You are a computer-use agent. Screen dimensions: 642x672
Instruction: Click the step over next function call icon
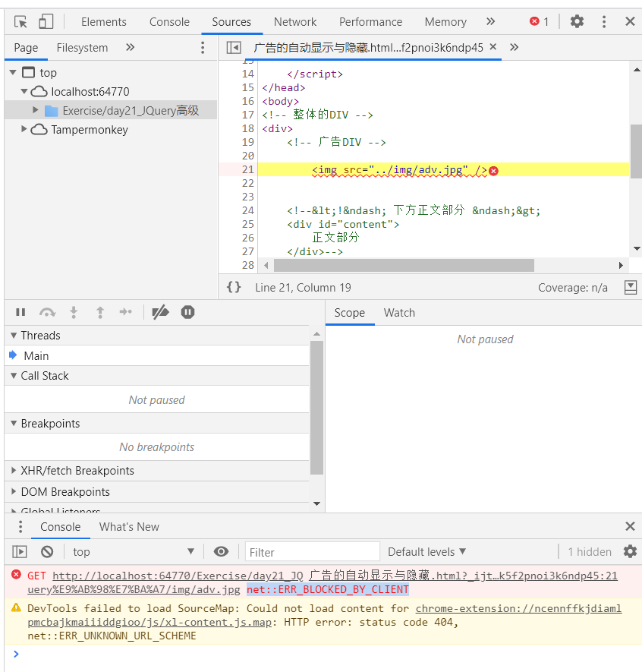46,311
